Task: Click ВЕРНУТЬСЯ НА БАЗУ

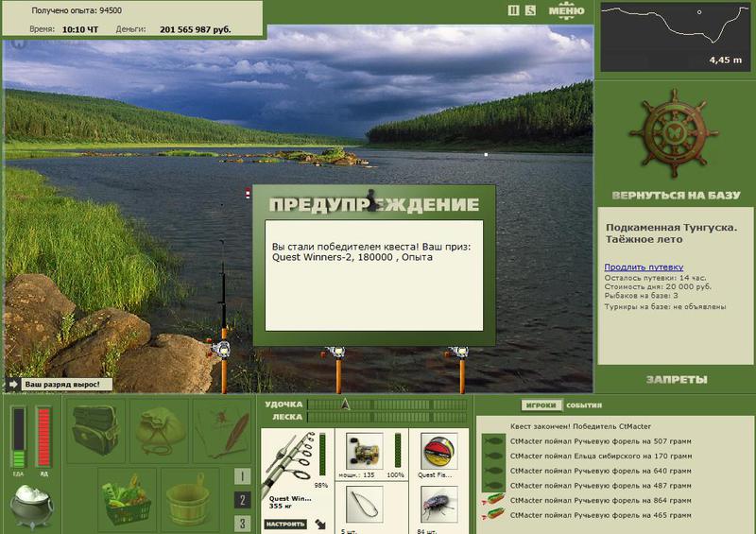Action: [676, 196]
